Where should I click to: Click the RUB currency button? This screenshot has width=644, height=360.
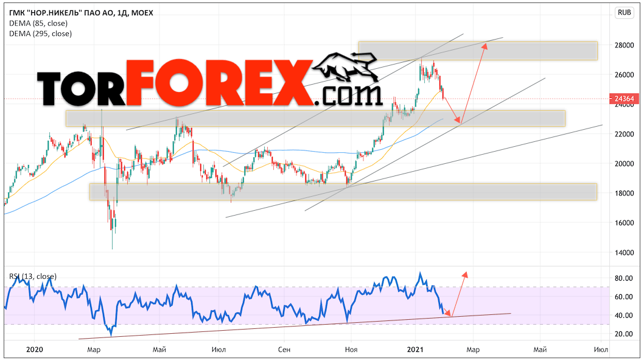click(624, 12)
